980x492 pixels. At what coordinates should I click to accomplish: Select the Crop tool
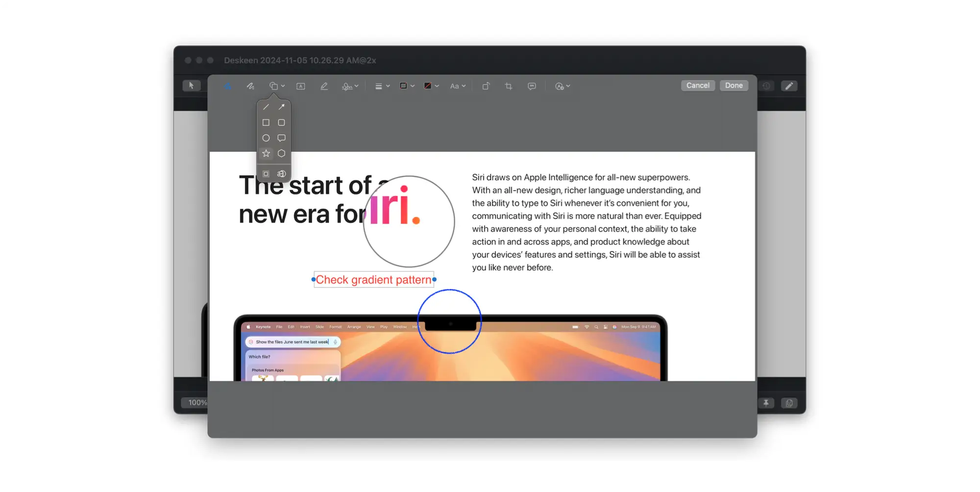[509, 86]
